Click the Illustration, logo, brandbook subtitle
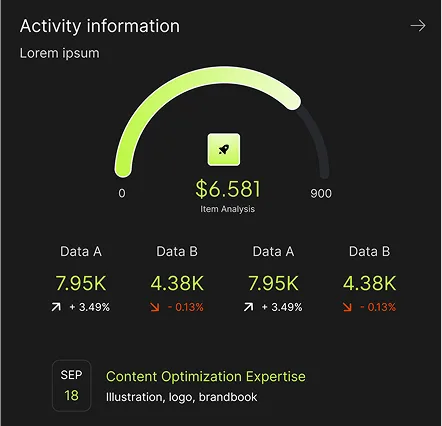This screenshot has height=426, width=442. (182, 397)
